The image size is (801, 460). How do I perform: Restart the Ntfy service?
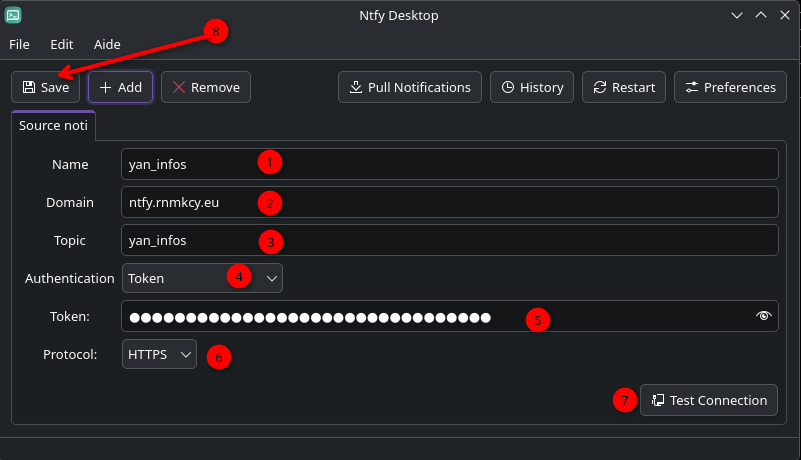click(x=624, y=87)
